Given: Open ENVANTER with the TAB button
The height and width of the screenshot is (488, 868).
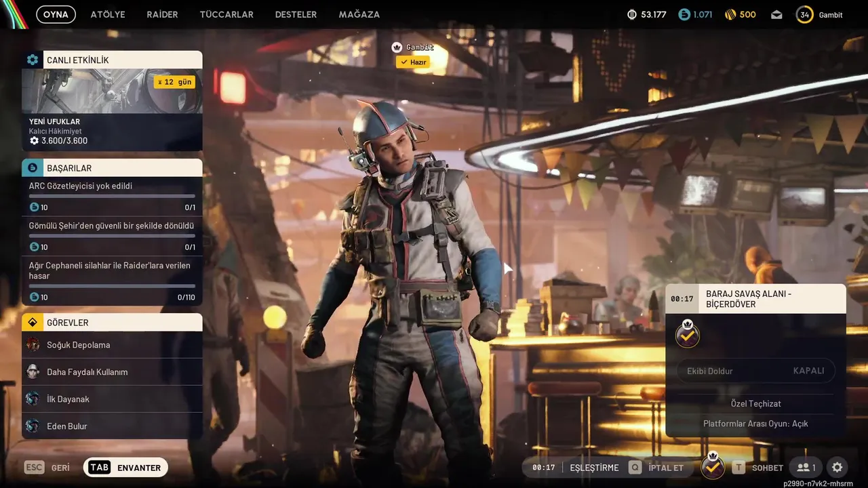Looking at the screenshot, I should pyautogui.click(x=125, y=468).
